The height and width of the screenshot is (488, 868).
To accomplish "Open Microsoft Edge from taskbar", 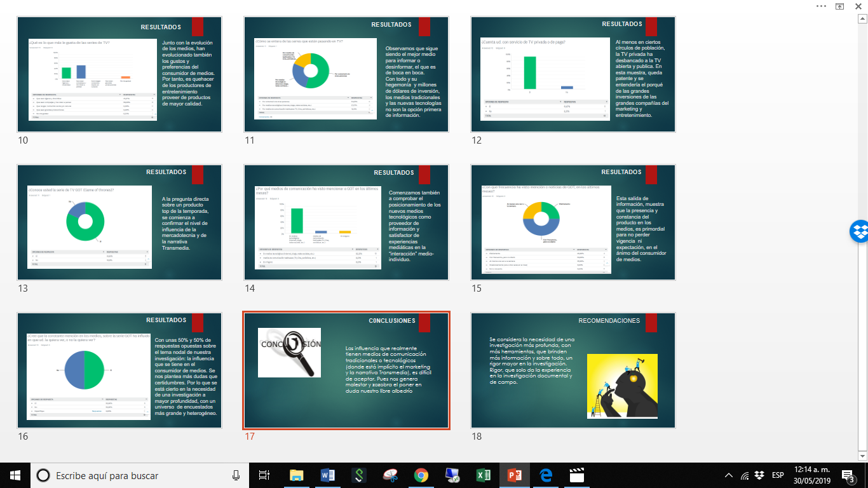I will click(545, 475).
